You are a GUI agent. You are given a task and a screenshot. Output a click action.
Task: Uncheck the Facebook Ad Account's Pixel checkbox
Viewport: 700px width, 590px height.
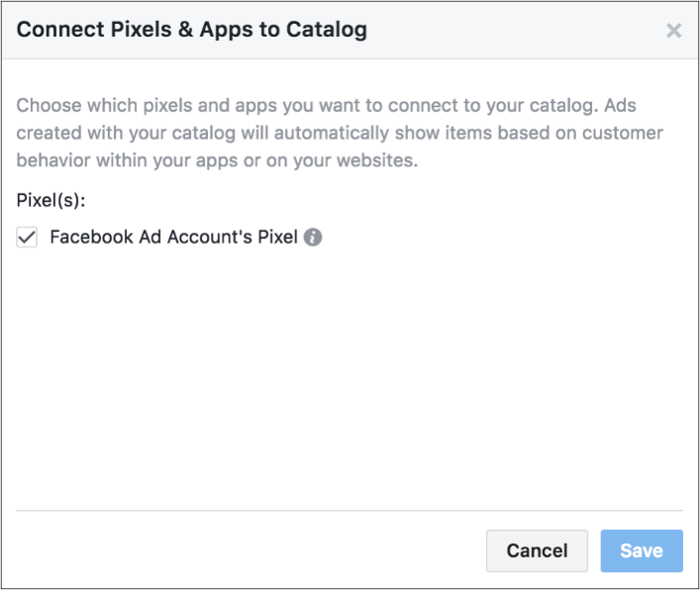click(x=27, y=237)
